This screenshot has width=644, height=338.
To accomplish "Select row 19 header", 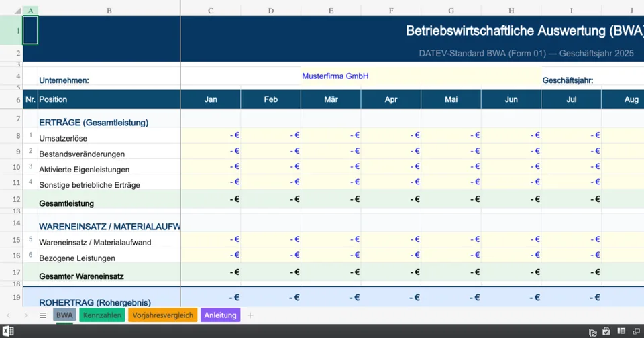I will click(x=11, y=297).
